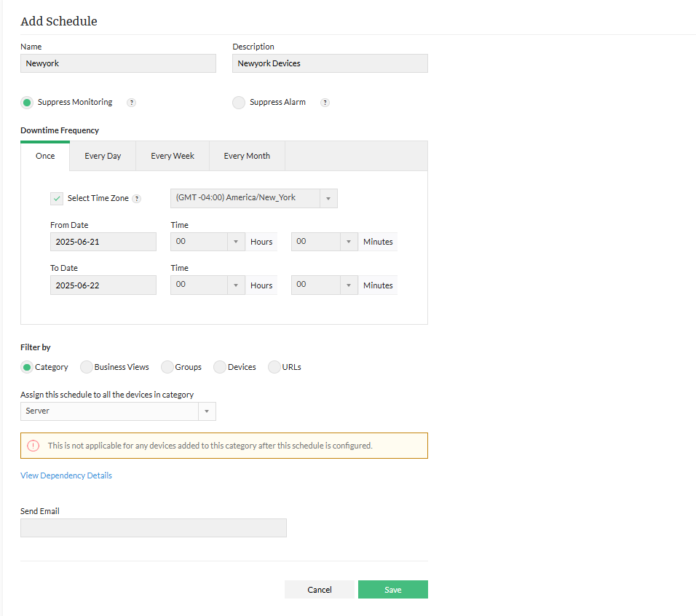
Task: Choose the Business Views filter option
Action: tap(87, 367)
